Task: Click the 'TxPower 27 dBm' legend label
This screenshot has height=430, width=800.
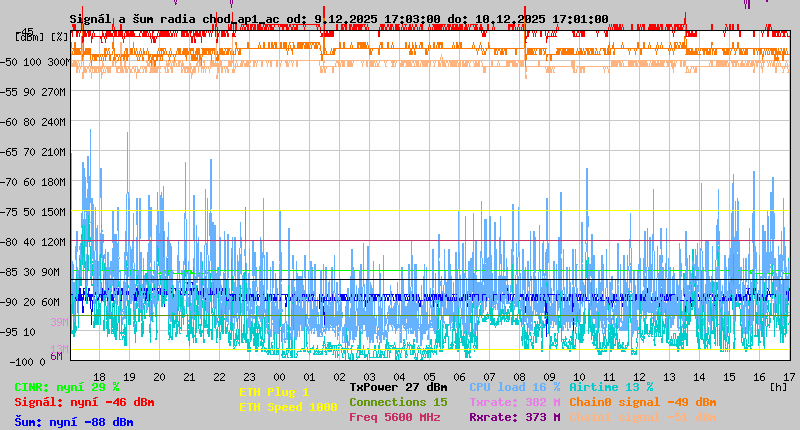Action: [398, 387]
